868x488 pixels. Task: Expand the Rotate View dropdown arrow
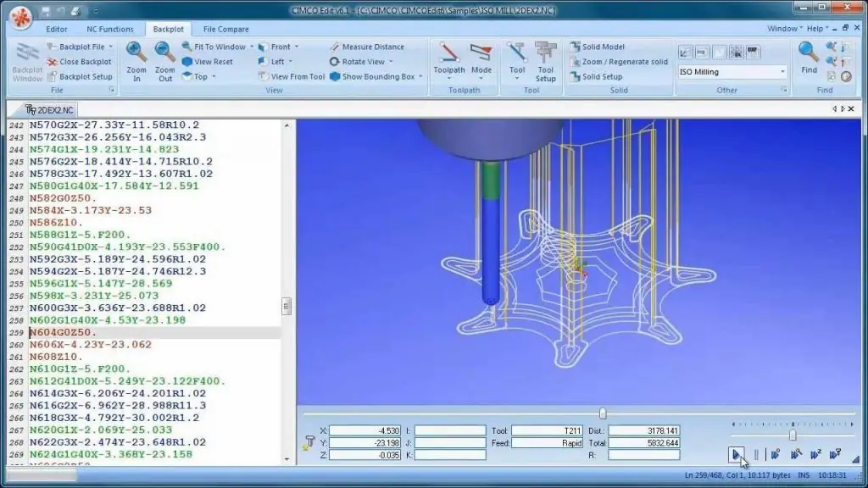click(x=391, y=62)
